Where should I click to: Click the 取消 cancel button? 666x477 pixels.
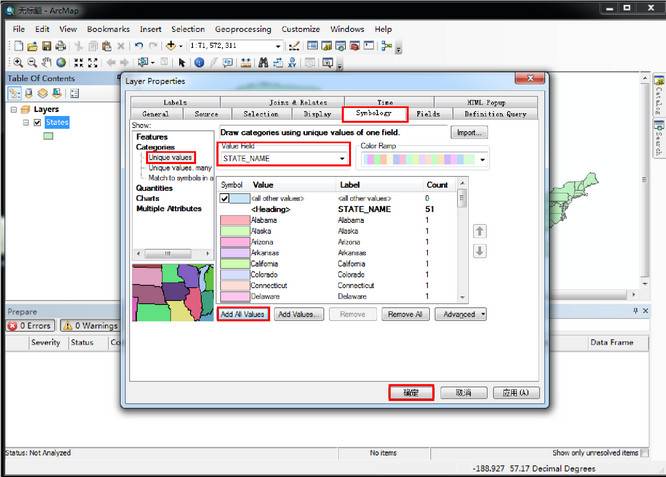click(463, 392)
